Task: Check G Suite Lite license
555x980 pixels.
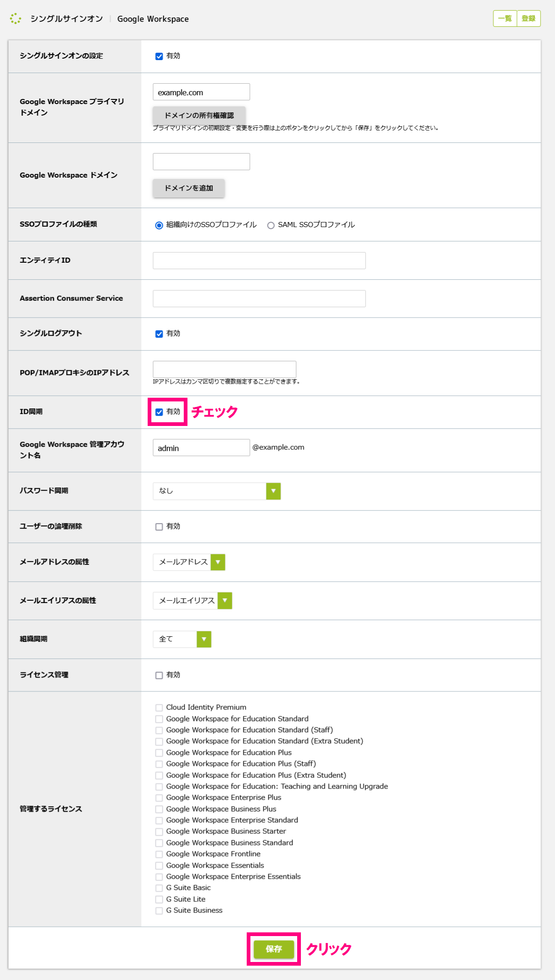Action: 159,900
